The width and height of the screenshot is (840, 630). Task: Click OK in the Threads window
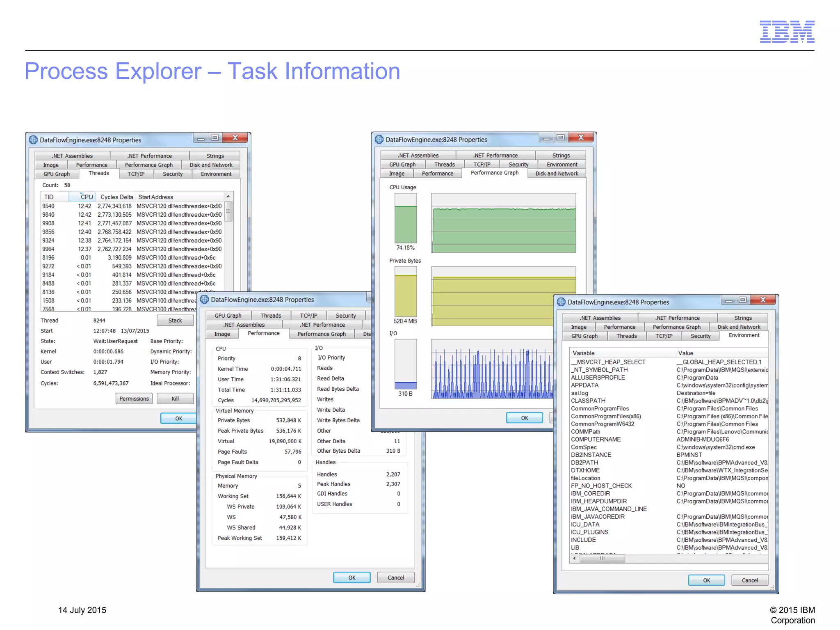pyautogui.click(x=178, y=418)
